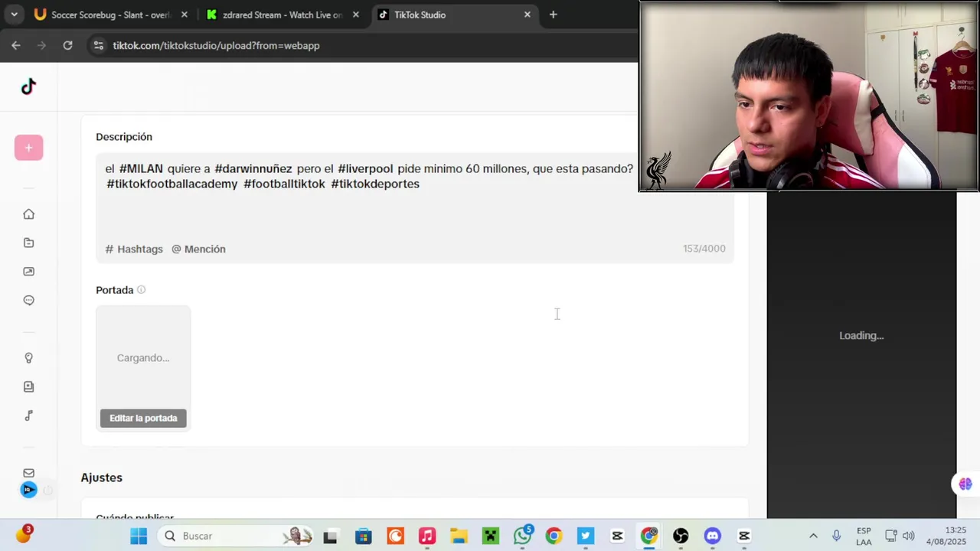Image resolution: width=980 pixels, height=551 pixels.
Task: Click the purple brain extension icon
Action: click(x=965, y=484)
